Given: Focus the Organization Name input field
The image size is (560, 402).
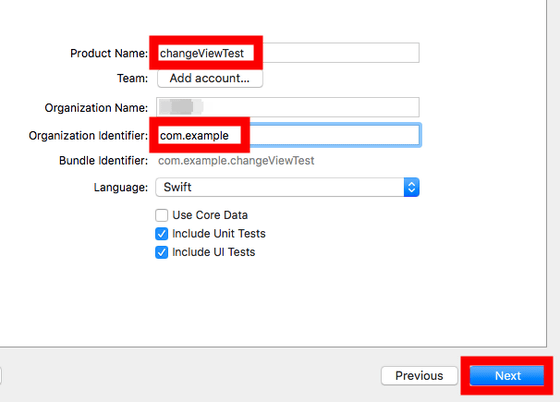Looking at the screenshot, I should tap(288, 107).
